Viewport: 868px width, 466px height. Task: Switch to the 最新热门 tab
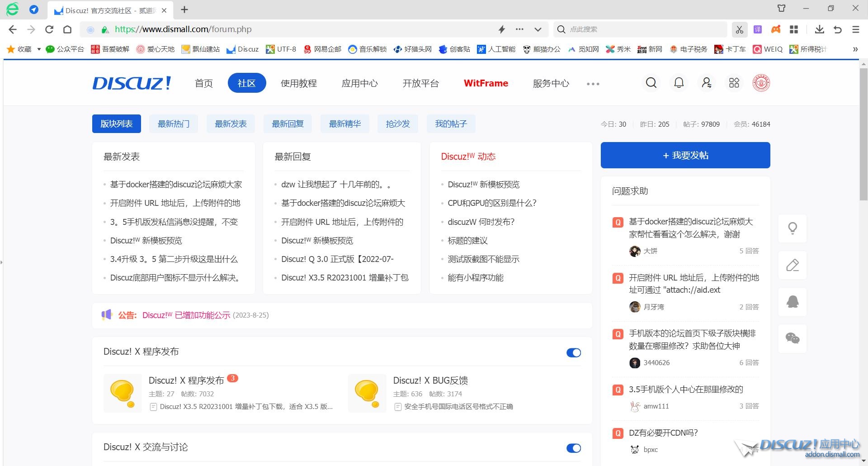[173, 124]
